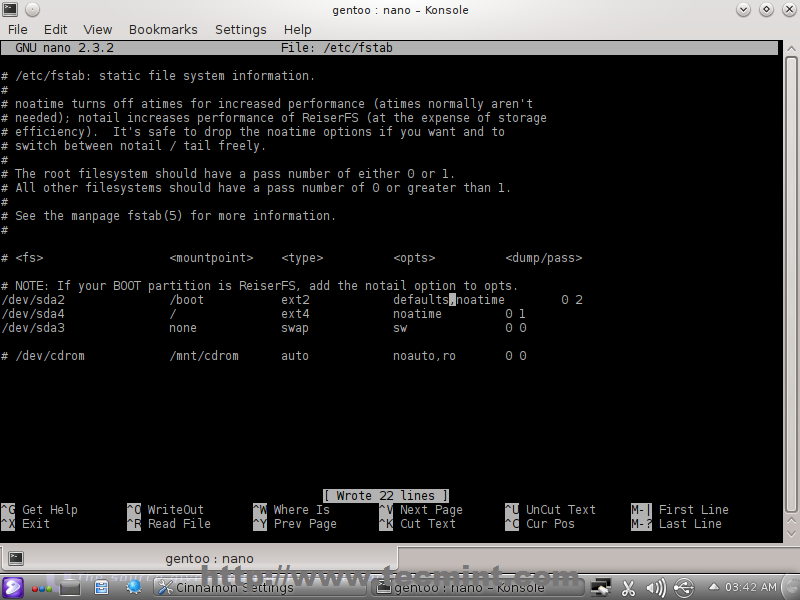Switch to gentoo : nano - Konsole taskbar entry
The height and width of the screenshot is (600, 800).
coord(477,588)
